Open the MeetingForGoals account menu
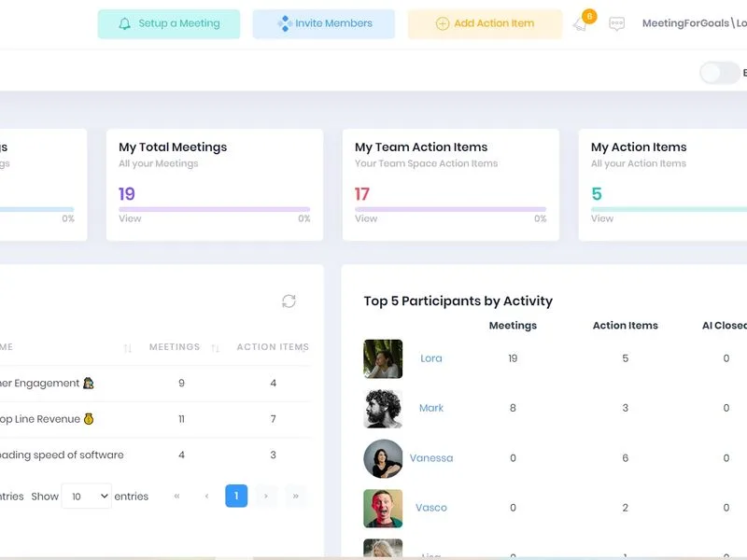 [x=694, y=22]
